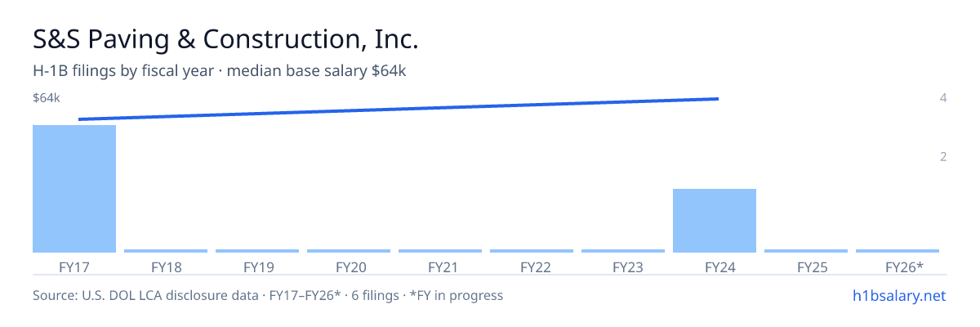Click the FY24 filings bar
The image size is (980, 327).
coord(715,221)
